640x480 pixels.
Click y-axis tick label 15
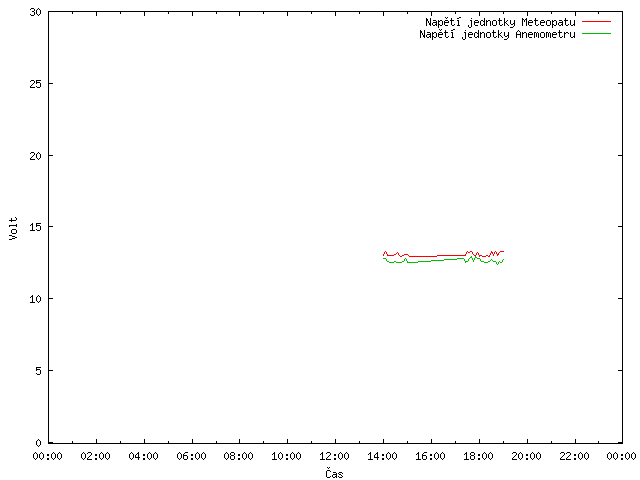[x=36, y=227]
